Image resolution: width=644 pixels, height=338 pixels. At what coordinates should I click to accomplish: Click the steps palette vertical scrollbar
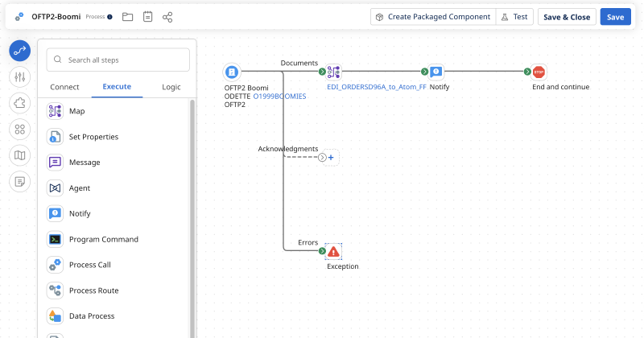pos(192,217)
